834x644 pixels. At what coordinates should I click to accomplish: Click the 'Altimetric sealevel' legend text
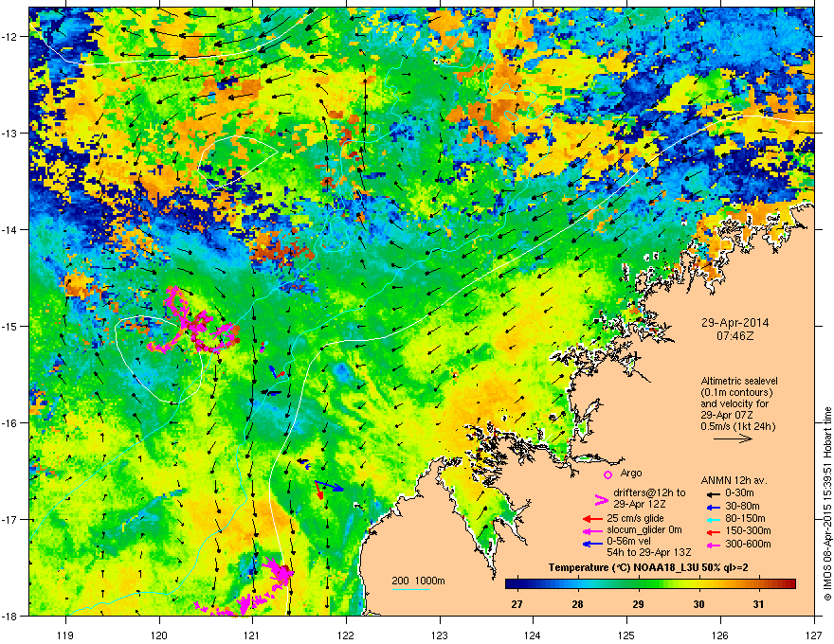point(739,381)
